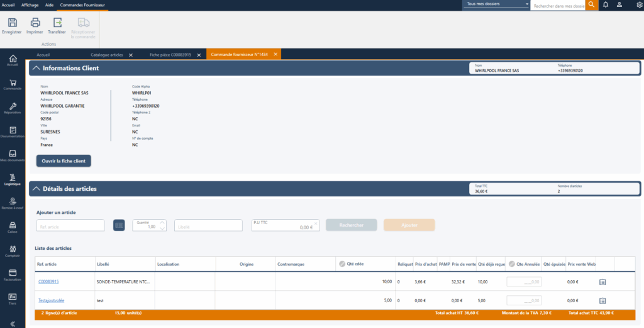
Task: Open the C00083915 article link
Action: pos(48,281)
